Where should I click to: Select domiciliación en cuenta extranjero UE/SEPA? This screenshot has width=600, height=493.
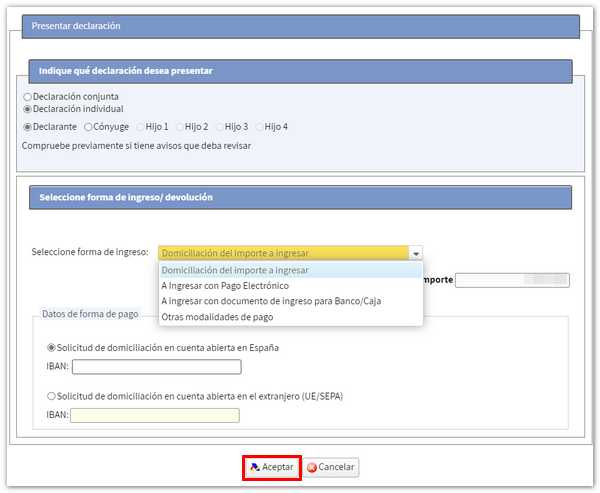[51, 396]
